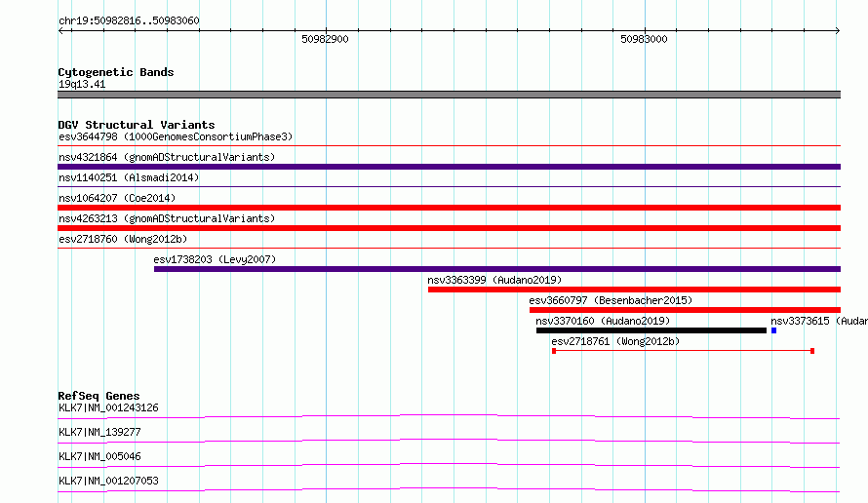Click the nsv4321864 gnomAD variant label
The height and width of the screenshot is (503, 868).
coord(167,157)
